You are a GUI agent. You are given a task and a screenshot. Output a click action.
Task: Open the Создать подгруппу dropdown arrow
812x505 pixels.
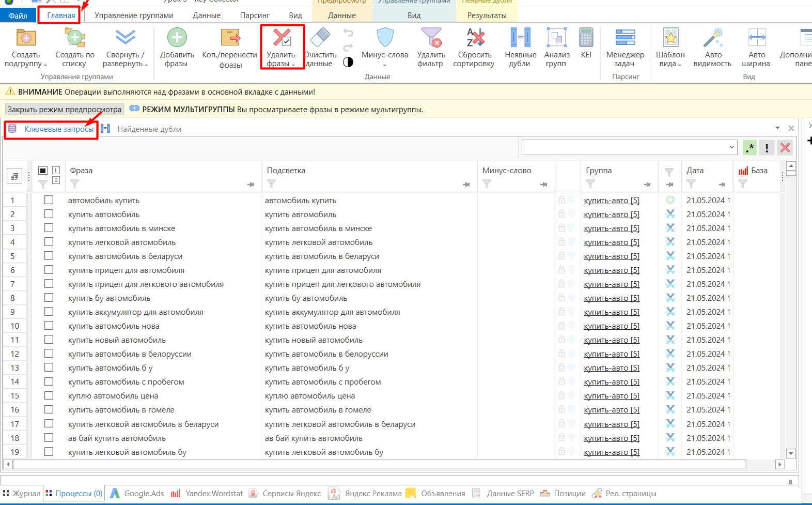(x=45, y=65)
